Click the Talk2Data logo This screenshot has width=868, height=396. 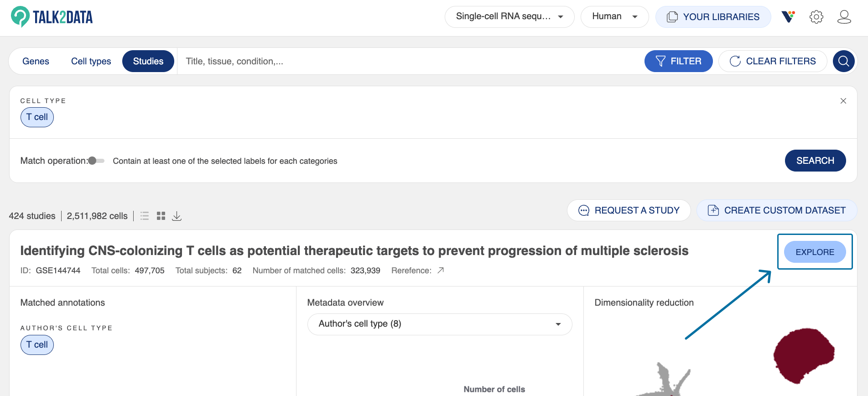pos(52,17)
